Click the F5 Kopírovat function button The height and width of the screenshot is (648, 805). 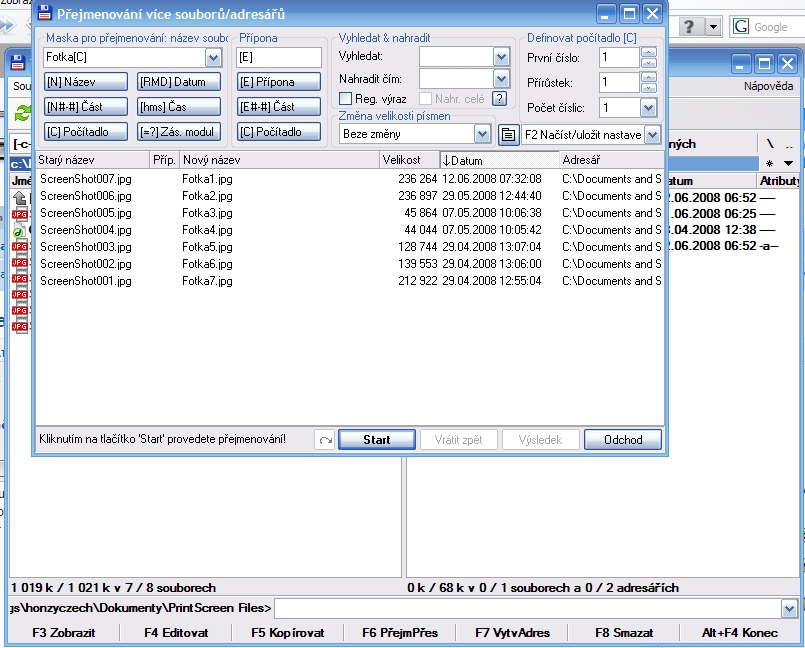click(288, 633)
